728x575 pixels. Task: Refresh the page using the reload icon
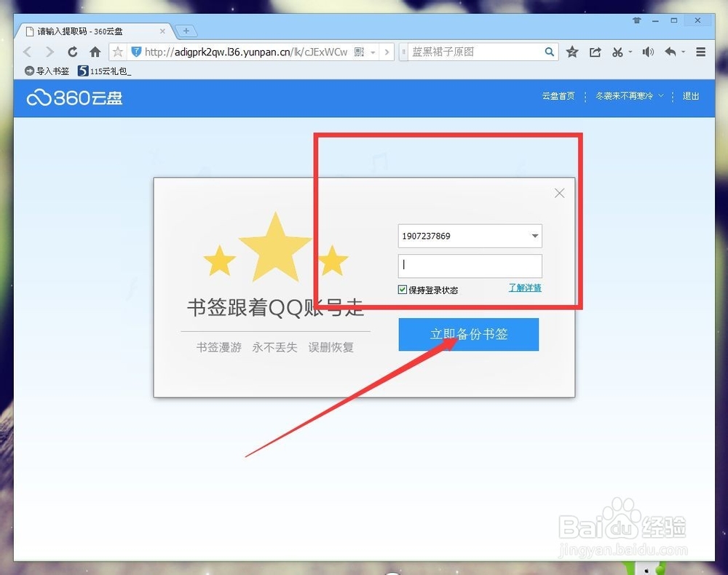[72, 52]
